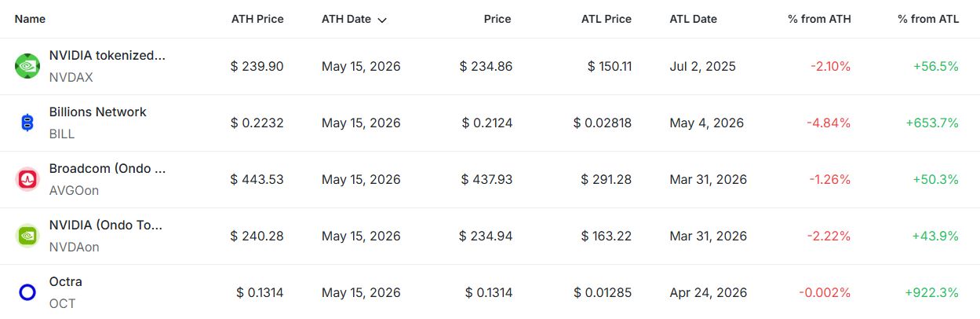Sort table by % from ATH header
Image resolution: width=980 pixels, height=319 pixels.
pos(819,19)
